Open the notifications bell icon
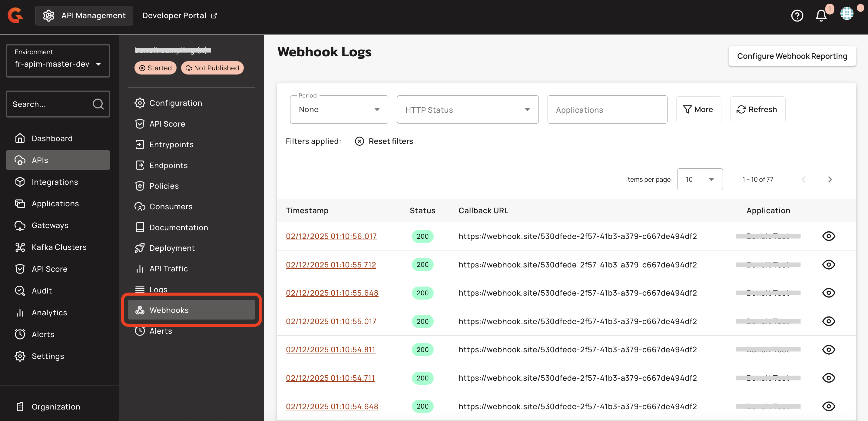Screen dimensions: 868x421 point(821,15)
